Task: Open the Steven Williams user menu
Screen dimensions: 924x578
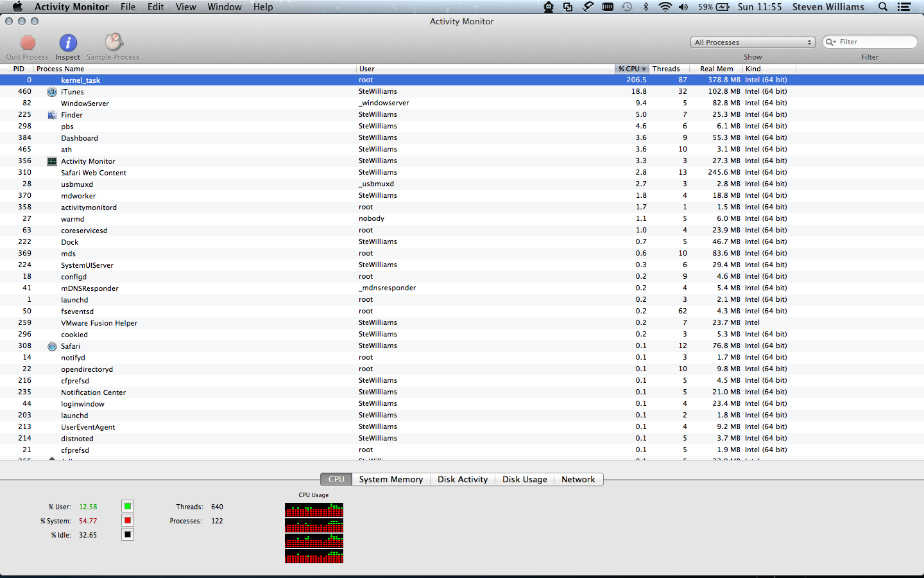Action: (x=828, y=7)
